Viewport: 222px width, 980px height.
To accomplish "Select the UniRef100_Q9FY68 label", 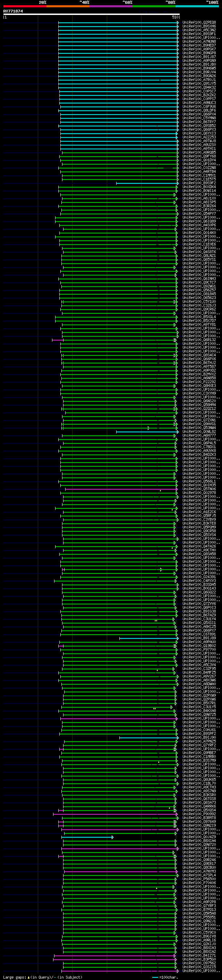I will click(x=199, y=156).
